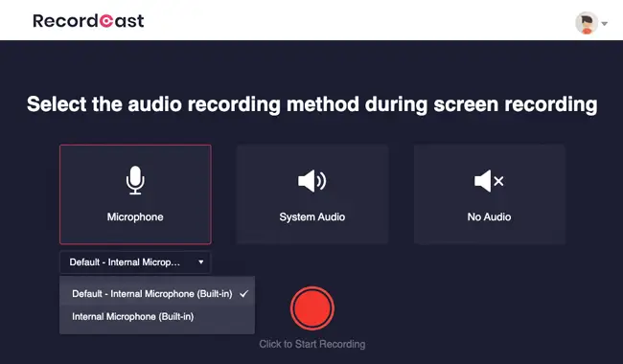Select Internal Microphone (Built-in) entry
This screenshot has width=623, height=364.
[x=157, y=316]
